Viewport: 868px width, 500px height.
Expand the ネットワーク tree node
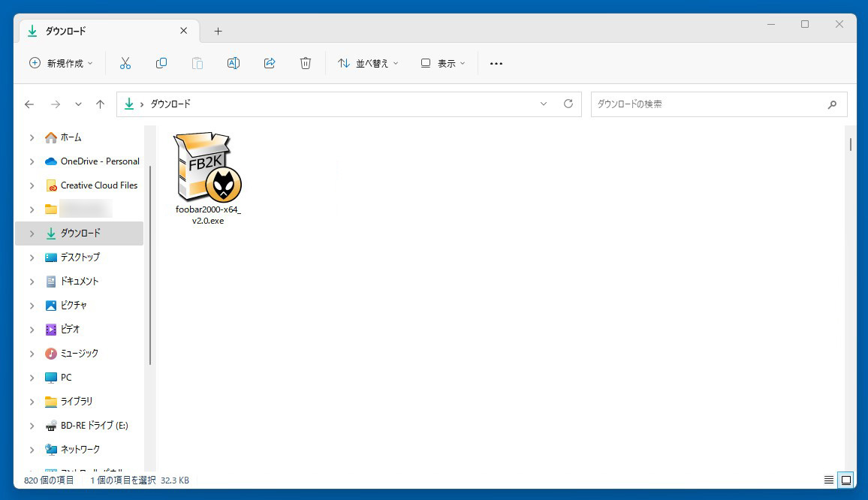click(x=32, y=450)
